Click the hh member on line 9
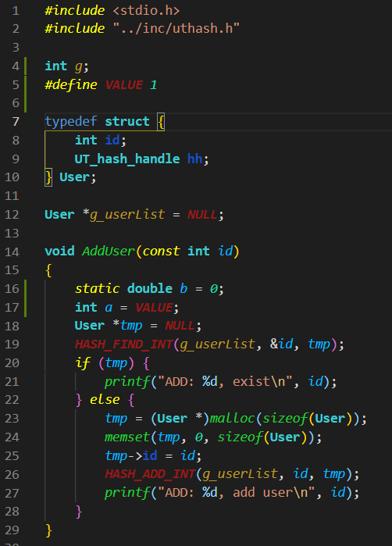The height and width of the screenshot is (546, 392). [194, 159]
